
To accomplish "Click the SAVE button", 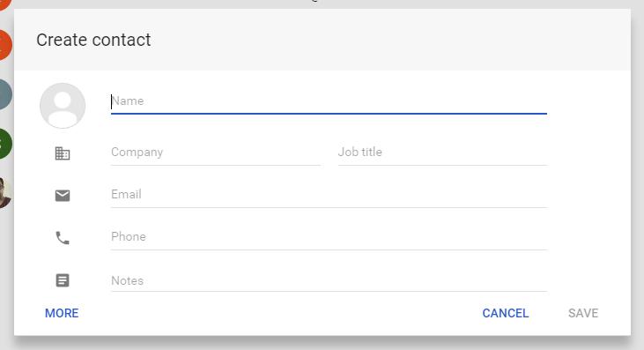I will pos(583,313).
